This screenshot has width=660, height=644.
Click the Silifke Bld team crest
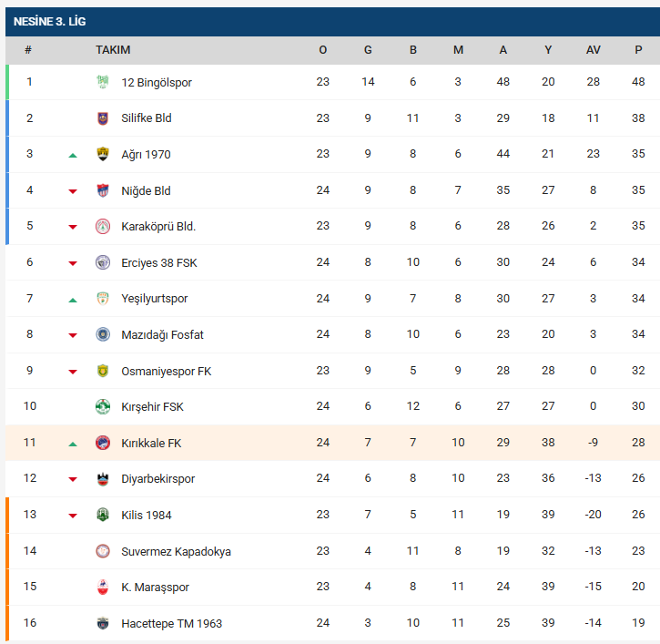[103, 118]
